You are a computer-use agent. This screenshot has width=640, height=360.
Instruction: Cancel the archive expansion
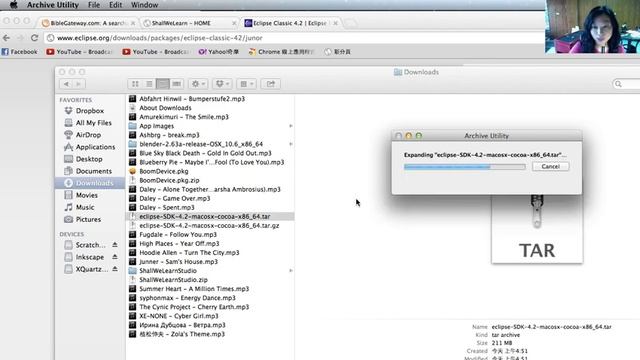[550, 167]
